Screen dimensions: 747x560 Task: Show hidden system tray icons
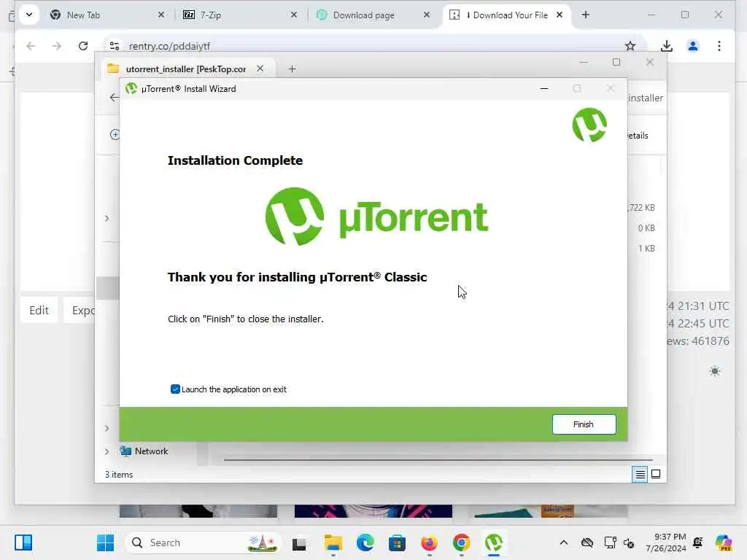[x=564, y=542]
